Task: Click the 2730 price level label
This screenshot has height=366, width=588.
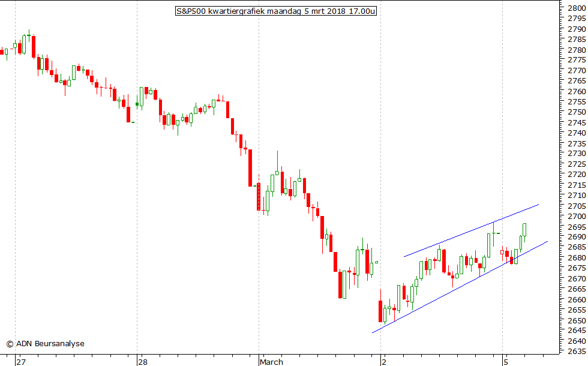Action: coord(577,154)
